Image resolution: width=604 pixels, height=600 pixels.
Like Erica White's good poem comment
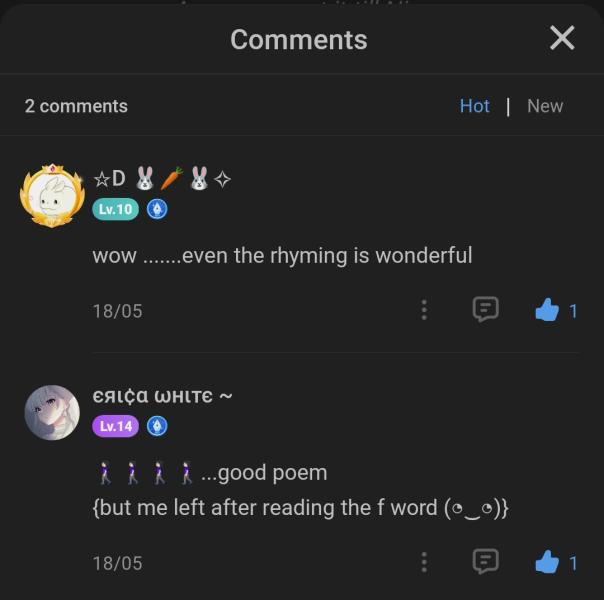coord(546,563)
